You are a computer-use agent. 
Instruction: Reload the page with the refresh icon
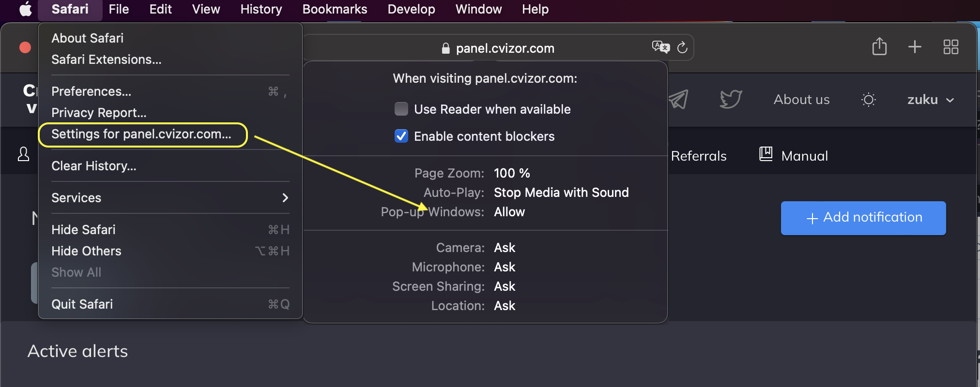(682, 47)
